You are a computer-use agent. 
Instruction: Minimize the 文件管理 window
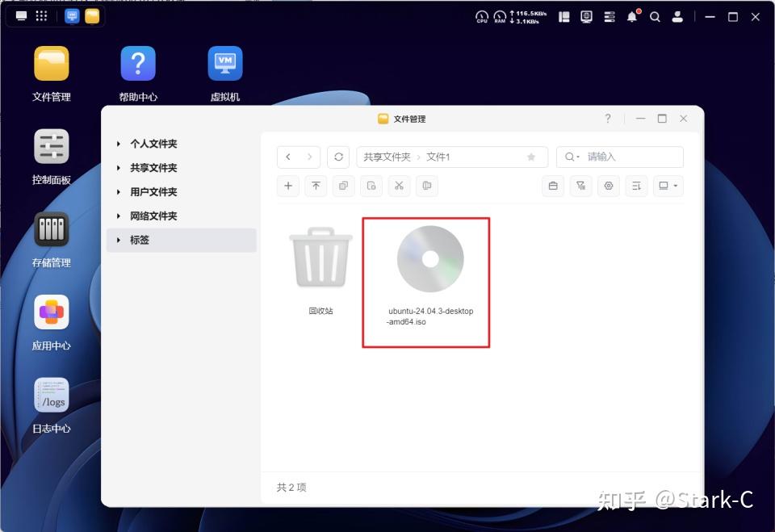click(x=640, y=119)
